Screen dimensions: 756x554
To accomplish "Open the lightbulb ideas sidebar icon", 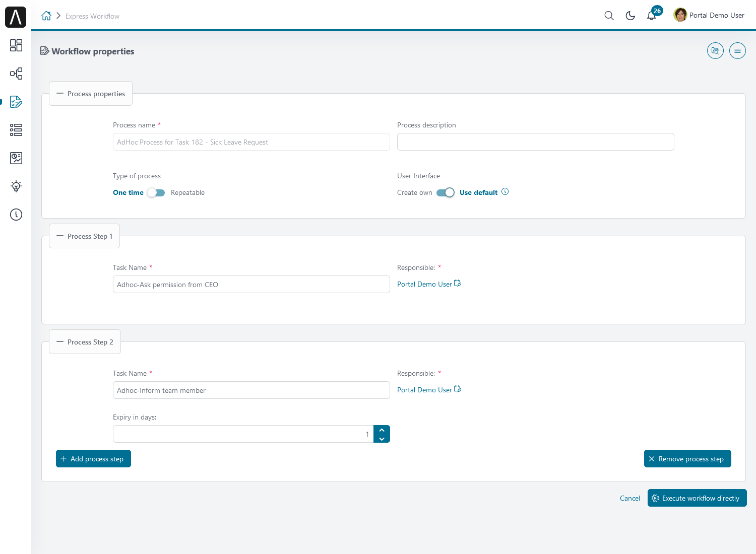I will [16, 186].
